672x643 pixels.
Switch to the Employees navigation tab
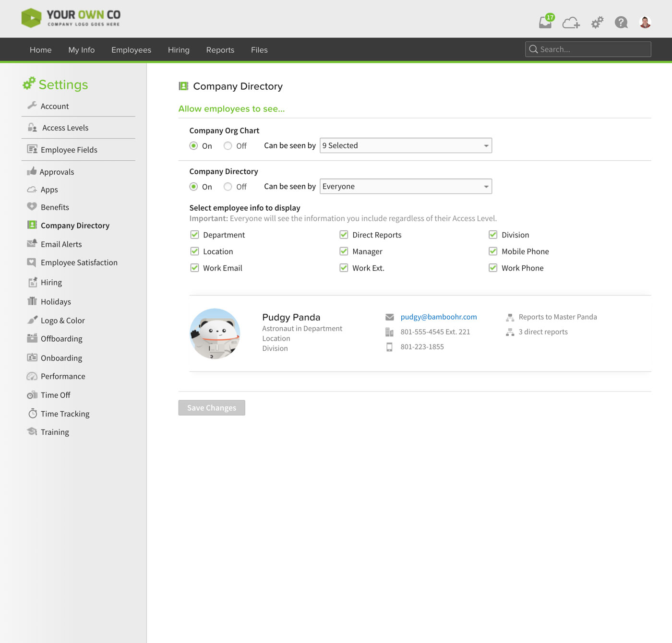(131, 49)
